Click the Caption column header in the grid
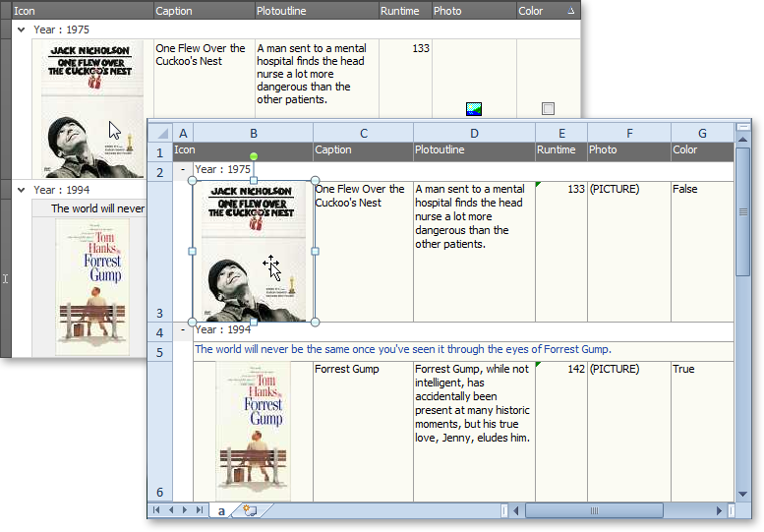764x532 pixels. point(202,11)
